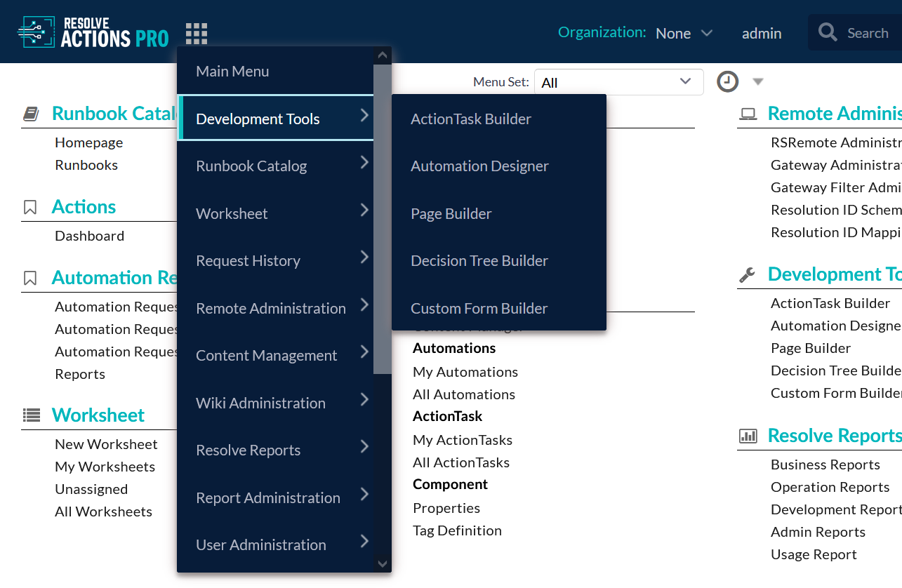Click the Development Tools wrench icon
This screenshot has height=588, width=902.
click(748, 275)
